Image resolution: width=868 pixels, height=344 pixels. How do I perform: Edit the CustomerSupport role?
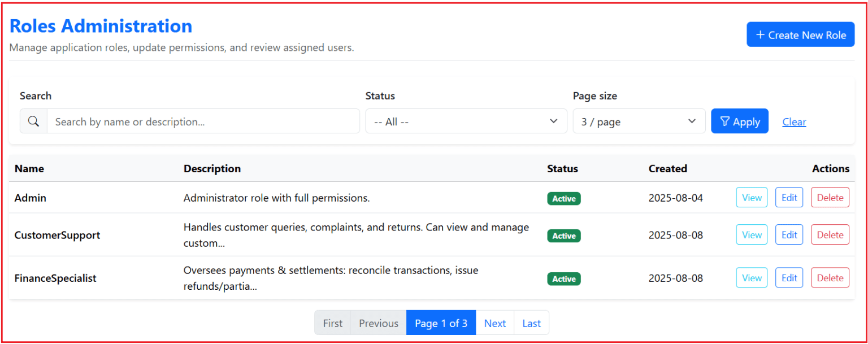789,235
